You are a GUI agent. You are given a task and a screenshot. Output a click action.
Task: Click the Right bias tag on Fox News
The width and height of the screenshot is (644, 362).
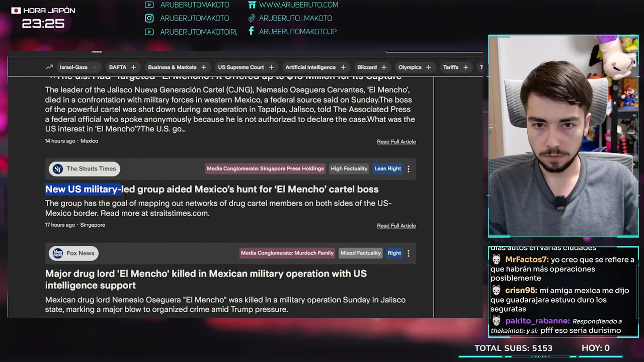[x=394, y=253]
